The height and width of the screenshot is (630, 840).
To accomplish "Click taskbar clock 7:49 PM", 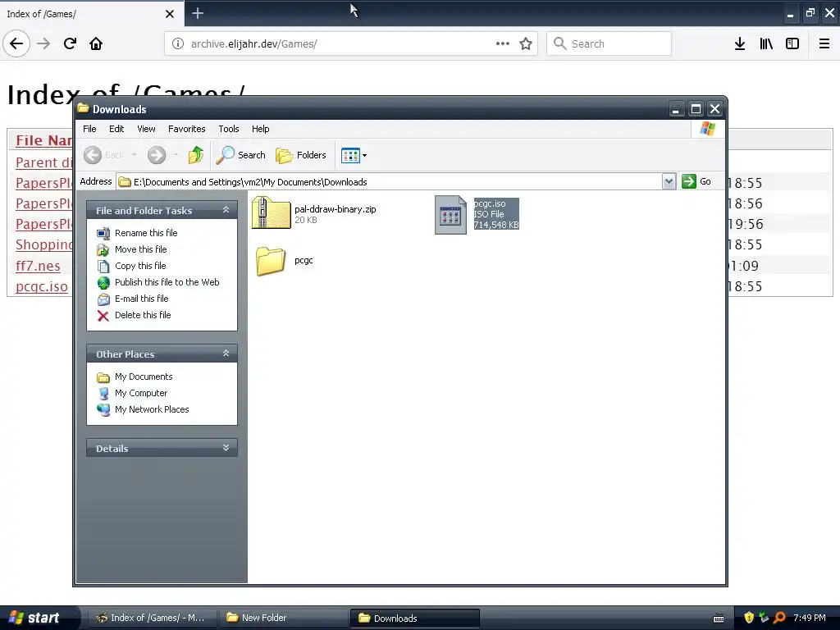I will pyautogui.click(x=810, y=618).
